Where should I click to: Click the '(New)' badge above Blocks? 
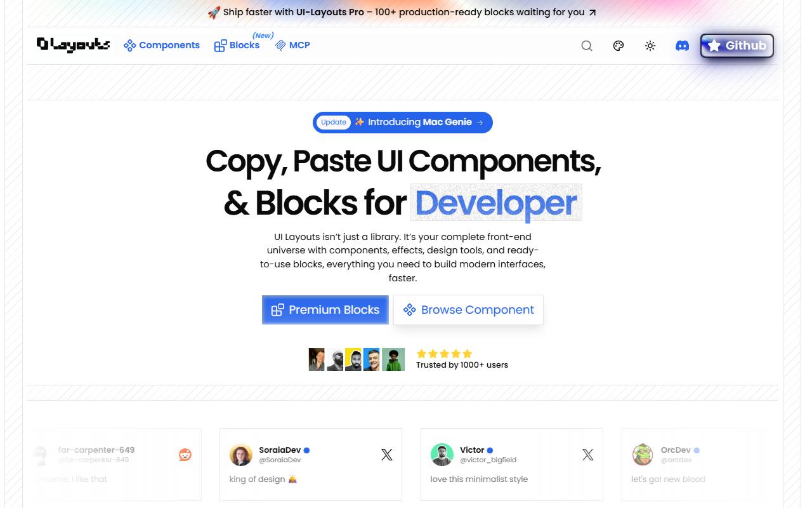click(x=263, y=36)
